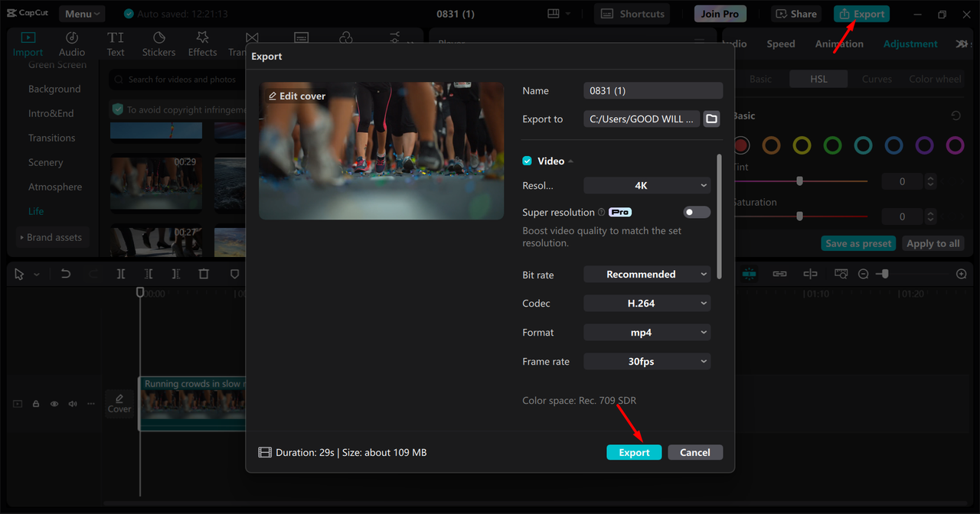Open the Format mp4 dropdown
Viewport: 980px width, 514px height.
point(647,332)
